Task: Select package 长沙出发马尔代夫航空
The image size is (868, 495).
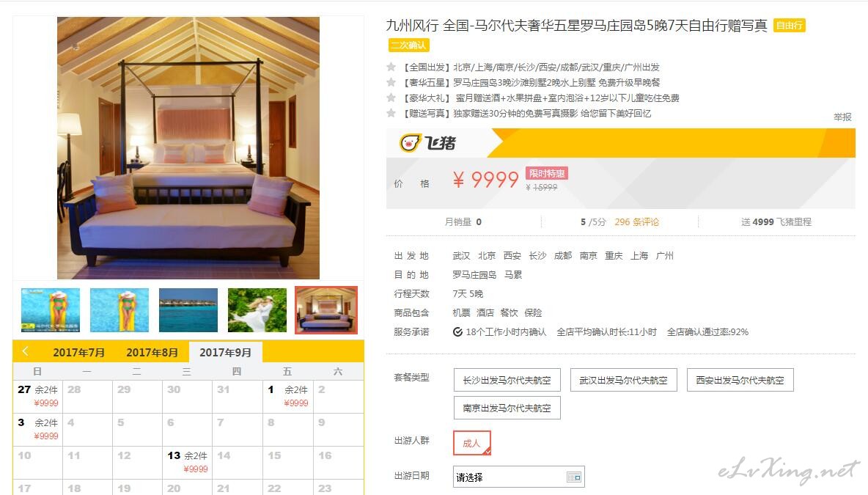Action: point(507,381)
